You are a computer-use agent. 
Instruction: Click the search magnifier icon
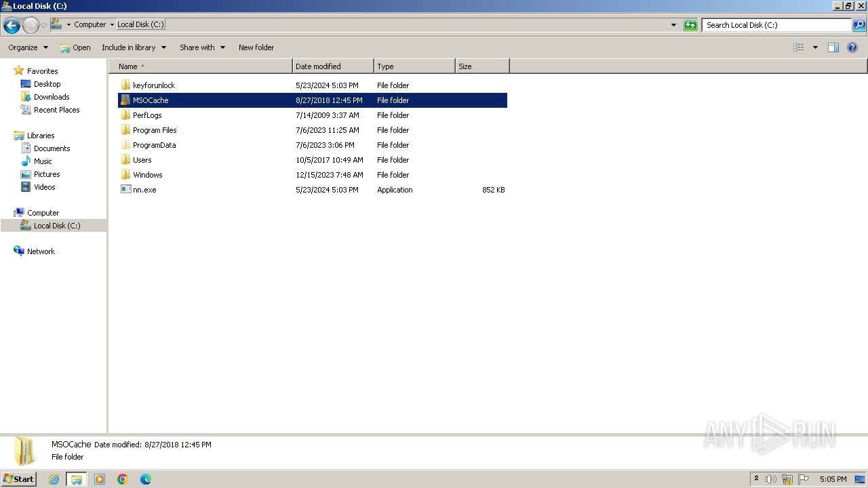click(859, 25)
